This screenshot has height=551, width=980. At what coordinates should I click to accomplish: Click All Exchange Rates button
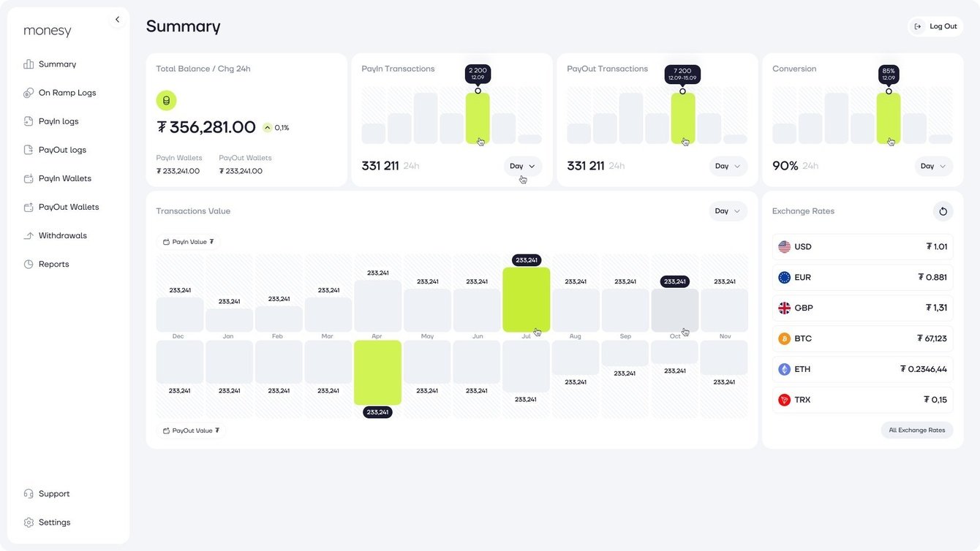click(x=916, y=430)
